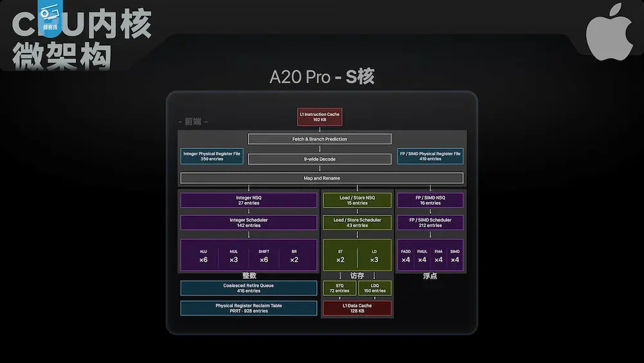Click the FP / SIMD NSQ block
Screen dimensions: 644x363
tap(430, 201)
